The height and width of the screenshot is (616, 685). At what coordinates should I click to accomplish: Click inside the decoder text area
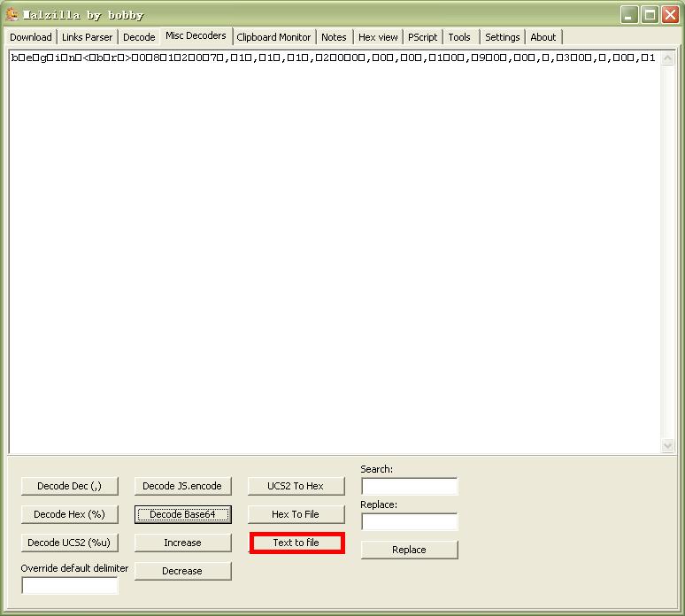point(335,252)
